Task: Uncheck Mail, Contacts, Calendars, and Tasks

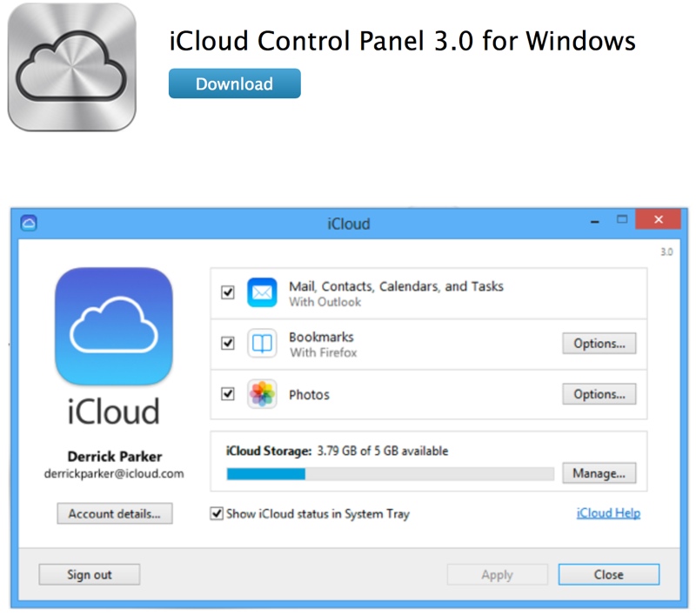Action: point(228,292)
